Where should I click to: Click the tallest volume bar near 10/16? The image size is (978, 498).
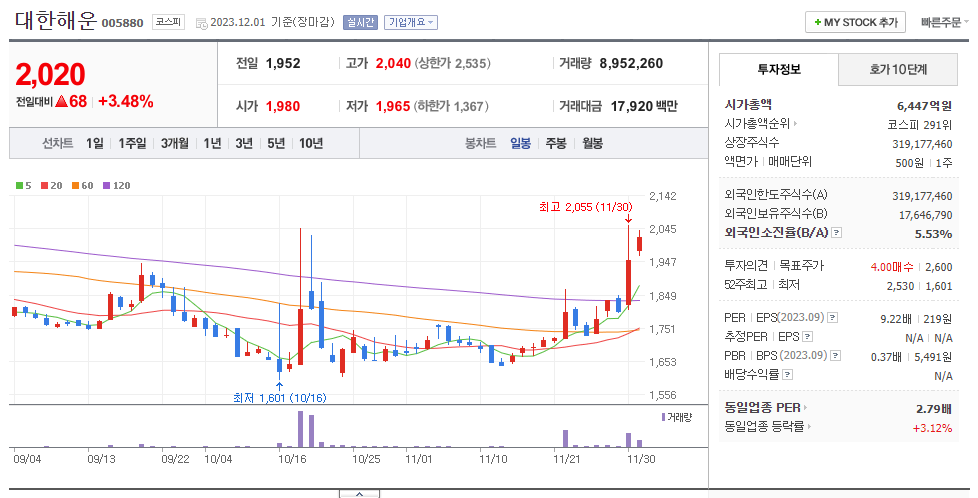(301, 429)
